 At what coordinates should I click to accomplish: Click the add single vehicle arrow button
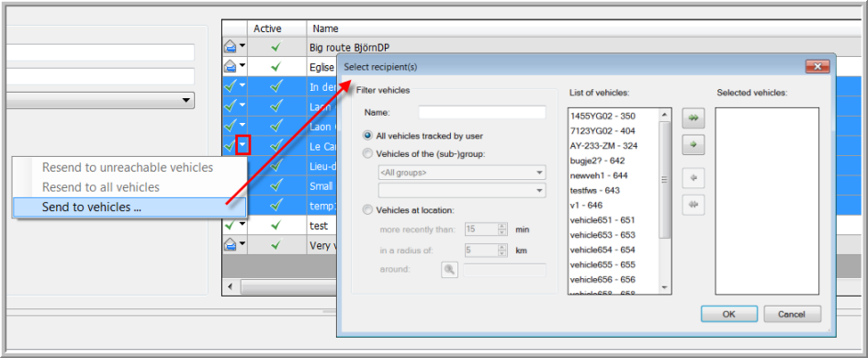[x=693, y=144]
